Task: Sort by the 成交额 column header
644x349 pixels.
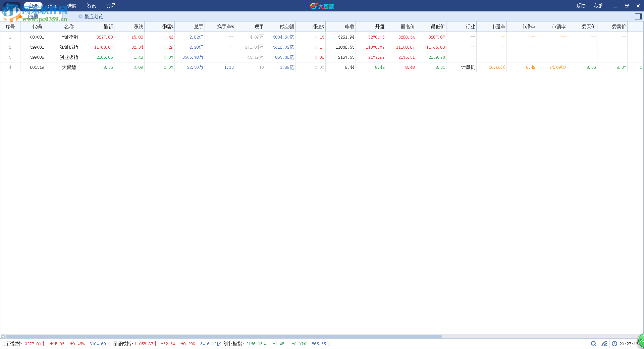Action: pos(280,27)
